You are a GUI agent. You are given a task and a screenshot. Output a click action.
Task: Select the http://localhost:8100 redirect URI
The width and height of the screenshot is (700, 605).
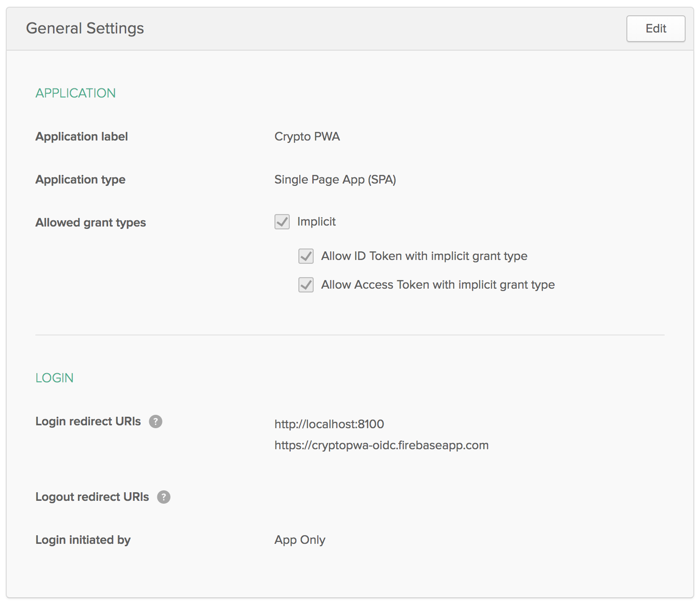[329, 424]
